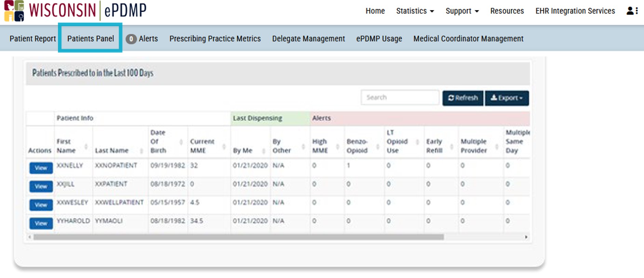
Task: Go to Home page
Action: click(375, 11)
